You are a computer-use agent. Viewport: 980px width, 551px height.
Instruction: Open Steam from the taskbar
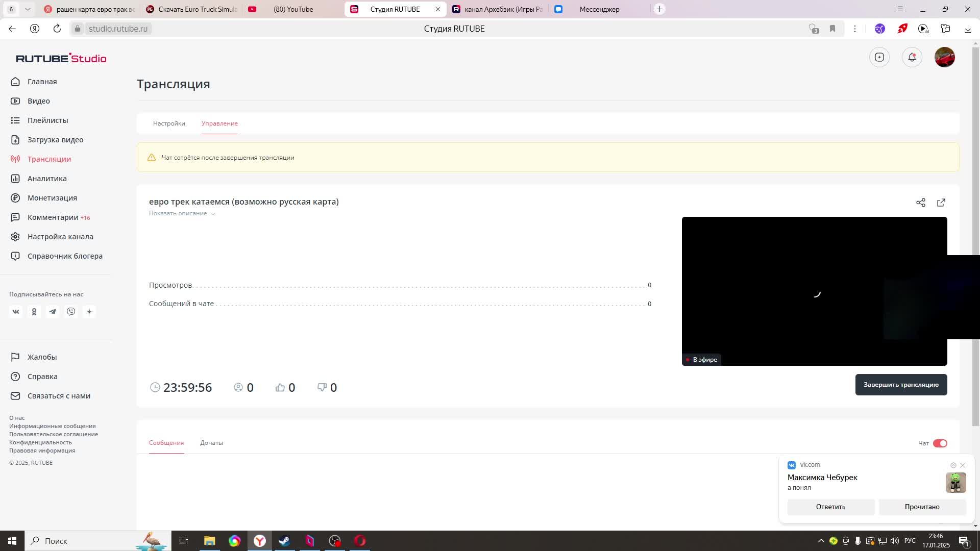284,541
